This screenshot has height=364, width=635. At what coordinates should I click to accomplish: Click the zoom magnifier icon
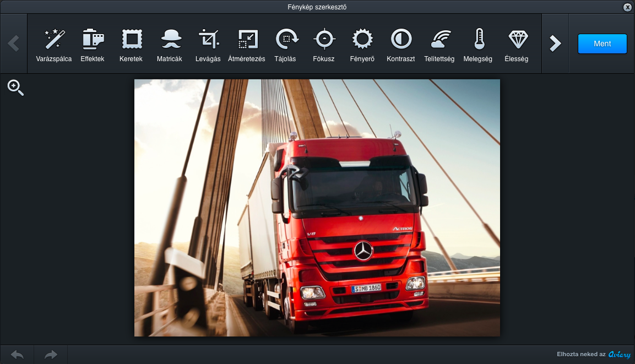pos(15,88)
